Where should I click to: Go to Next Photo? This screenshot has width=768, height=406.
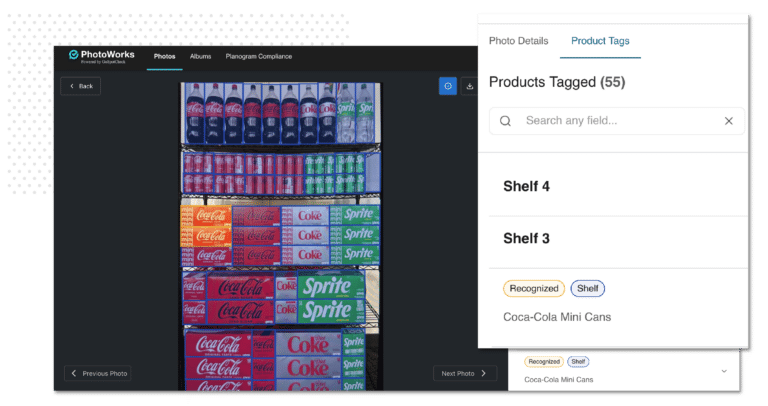(465, 373)
